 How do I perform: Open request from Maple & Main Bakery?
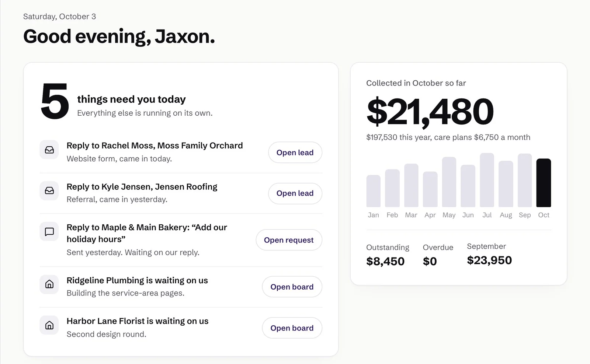pos(289,240)
